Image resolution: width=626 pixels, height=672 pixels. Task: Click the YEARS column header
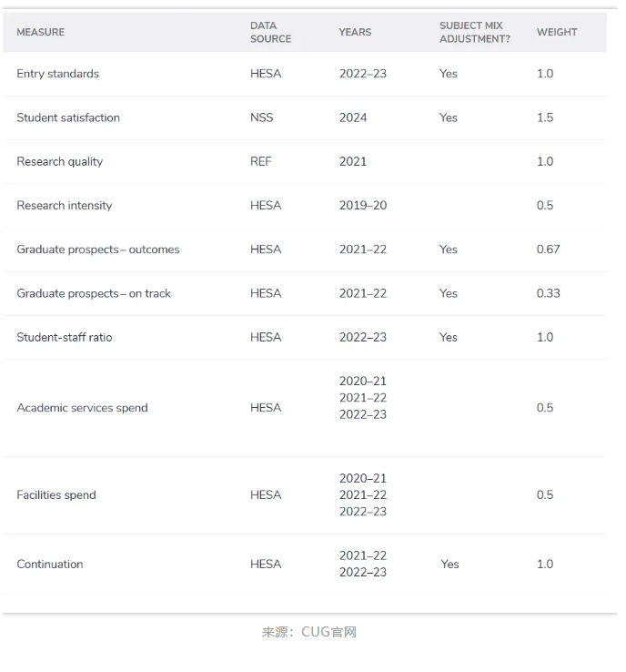coord(355,32)
